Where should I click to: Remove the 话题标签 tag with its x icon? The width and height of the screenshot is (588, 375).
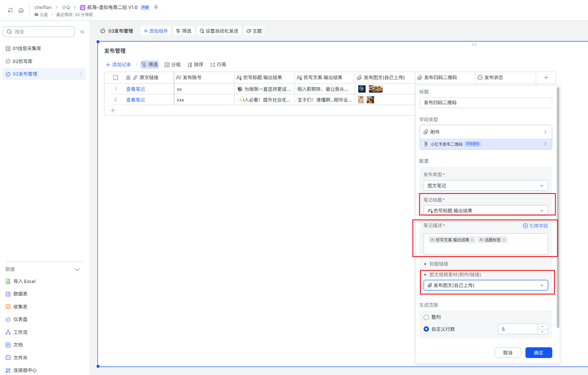click(504, 240)
